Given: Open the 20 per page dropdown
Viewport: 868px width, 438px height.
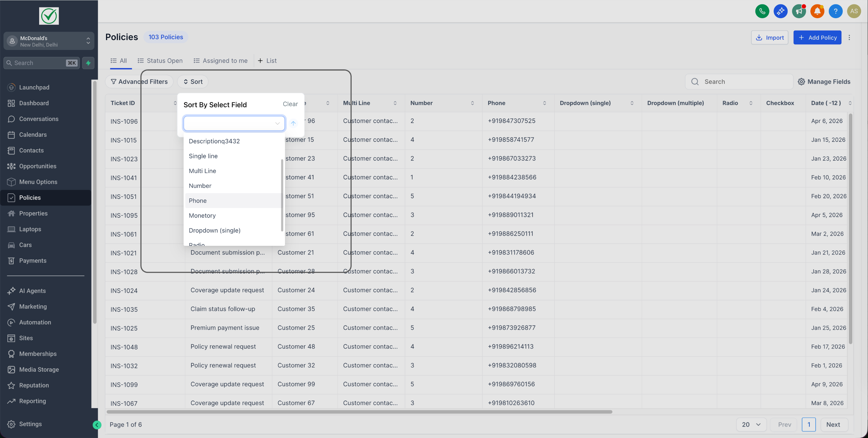Looking at the screenshot, I should [x=751, y=424].
